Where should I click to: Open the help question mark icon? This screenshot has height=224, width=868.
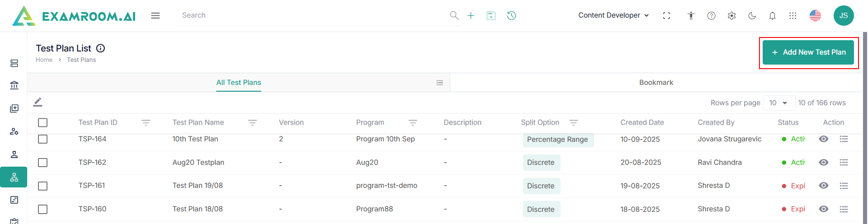pyautogui.click(x=711, y=16)
